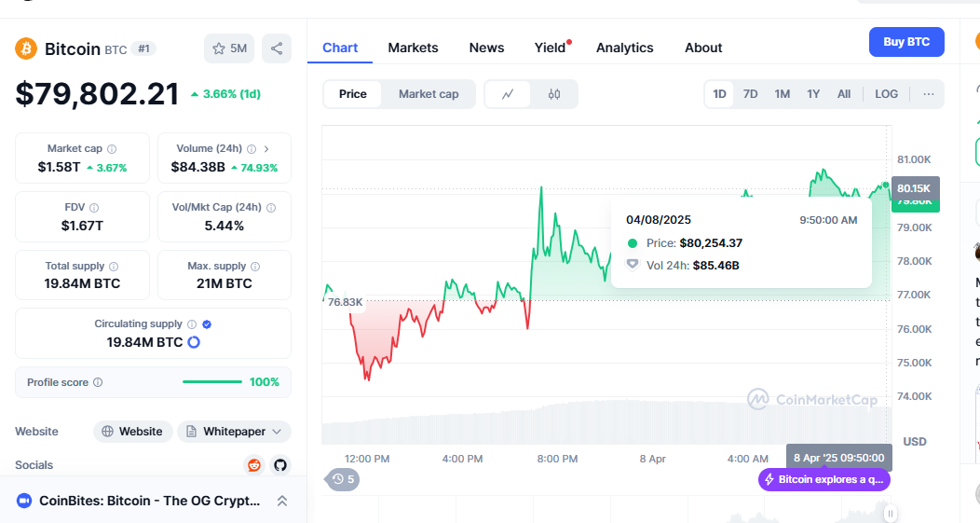Open Bitcoin's GitHub social icon

pyautogui.click(x=280, y=465)
